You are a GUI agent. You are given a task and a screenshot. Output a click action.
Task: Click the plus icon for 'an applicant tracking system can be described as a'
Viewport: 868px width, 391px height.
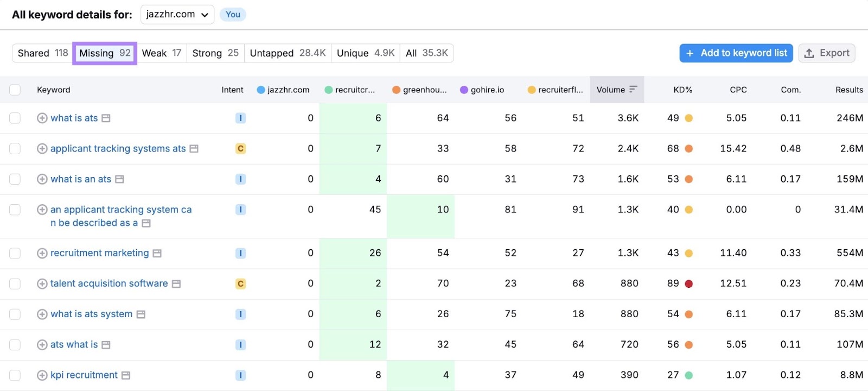(x=42, y=209)
